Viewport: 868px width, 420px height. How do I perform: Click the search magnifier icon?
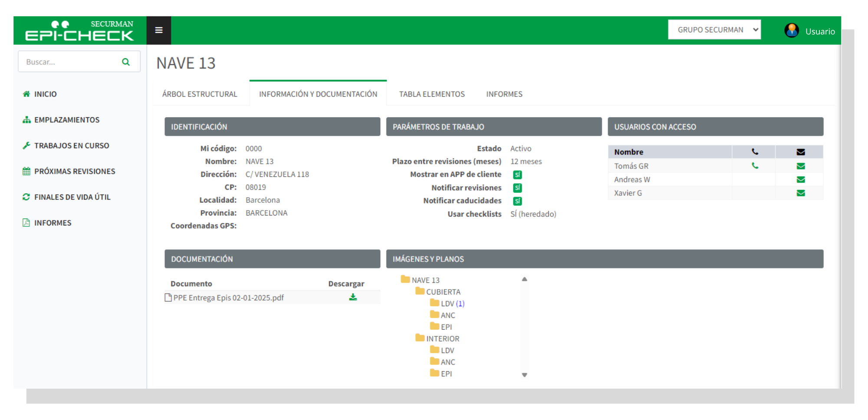pyautogui.click(x=126, y=62)
